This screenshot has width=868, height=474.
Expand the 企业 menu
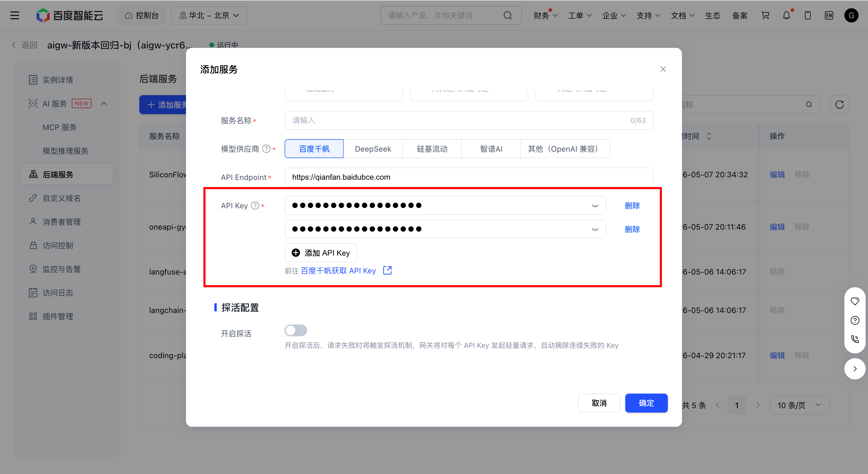[614, 16]
